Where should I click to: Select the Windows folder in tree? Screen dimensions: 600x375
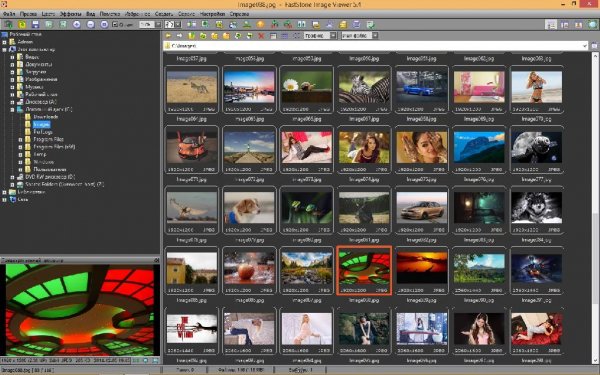click(44, 162)
